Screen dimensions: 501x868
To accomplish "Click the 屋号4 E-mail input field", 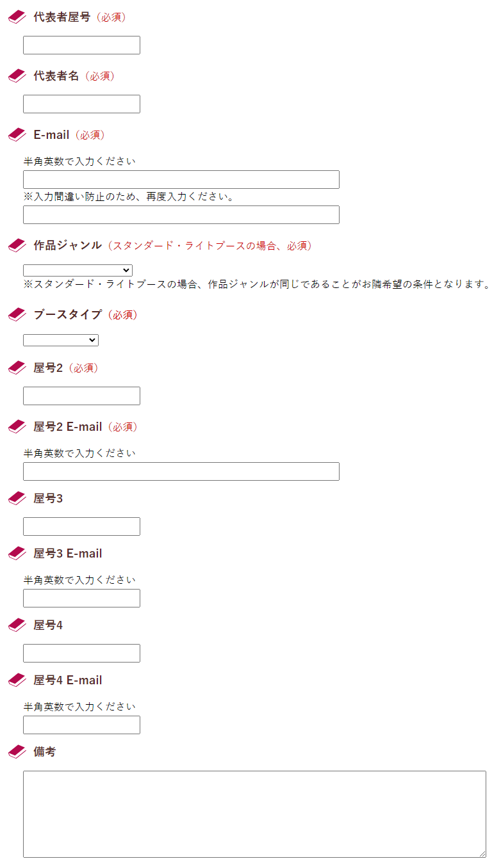I will click(81, 725).
